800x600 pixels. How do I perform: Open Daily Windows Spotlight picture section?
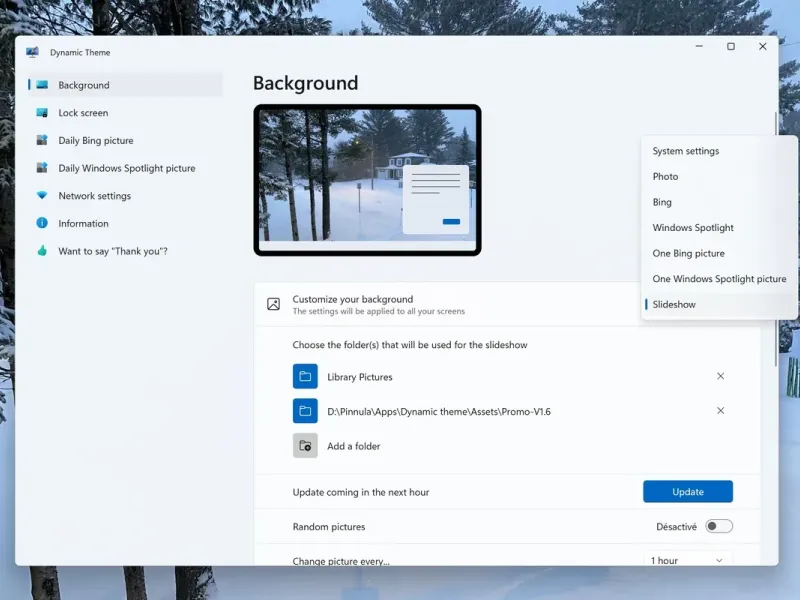point(126,168)
